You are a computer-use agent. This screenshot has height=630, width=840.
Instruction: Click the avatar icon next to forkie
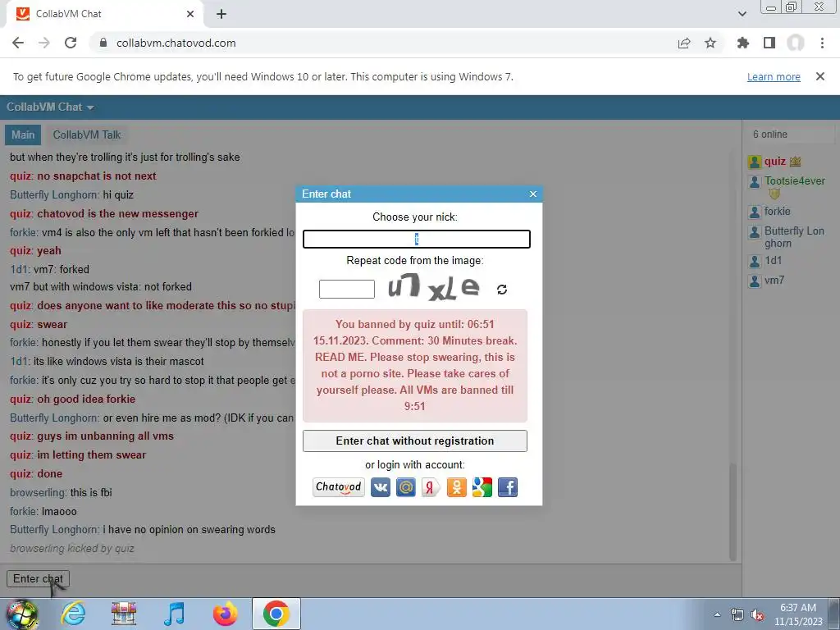coord(755,212)
